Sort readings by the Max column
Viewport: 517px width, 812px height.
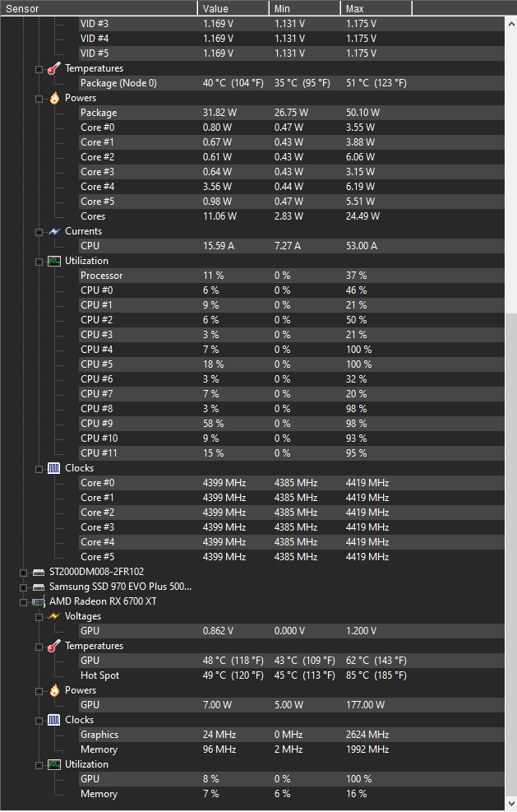coord(376,7)
